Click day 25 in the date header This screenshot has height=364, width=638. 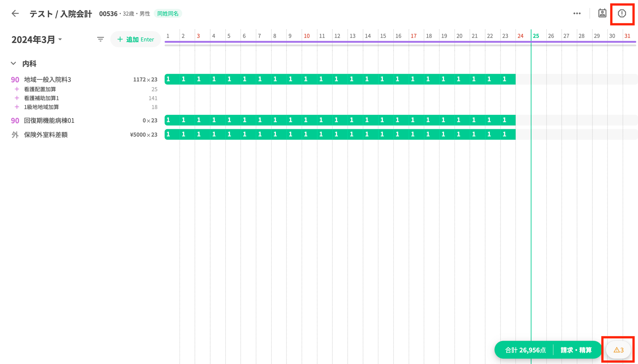pyautogui.click(x=536, y=36)
